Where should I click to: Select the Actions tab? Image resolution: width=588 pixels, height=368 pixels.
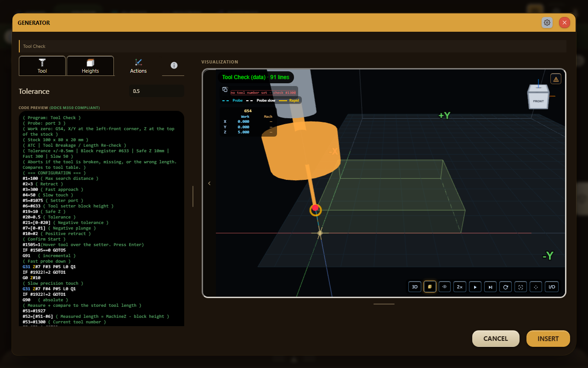[138, 66]
